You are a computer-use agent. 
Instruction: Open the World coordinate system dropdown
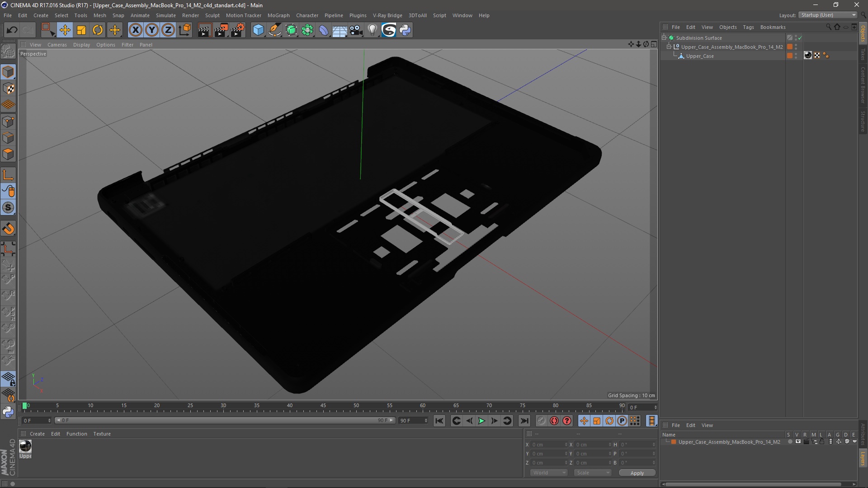tap(549, 473)
